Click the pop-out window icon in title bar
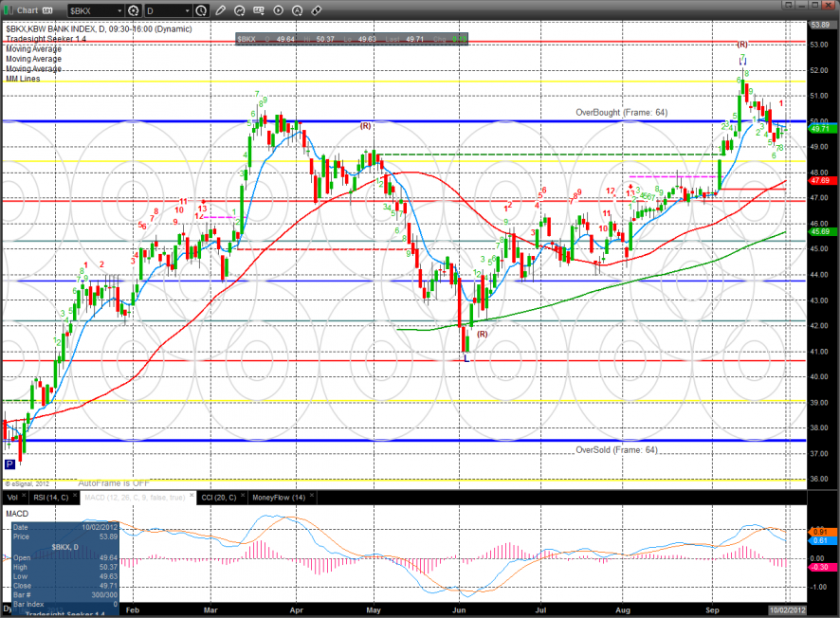Viewport: 840px width, 618px height. [x=788, y=5]
